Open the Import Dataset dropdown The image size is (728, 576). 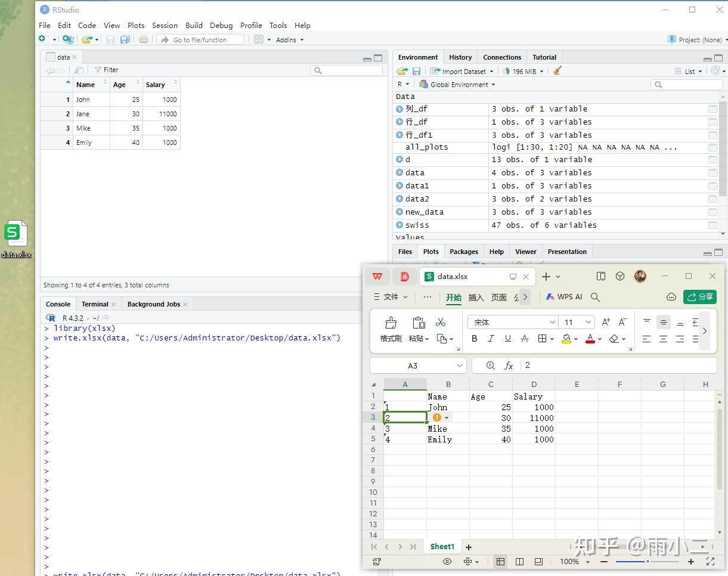(x=462, y=71)
